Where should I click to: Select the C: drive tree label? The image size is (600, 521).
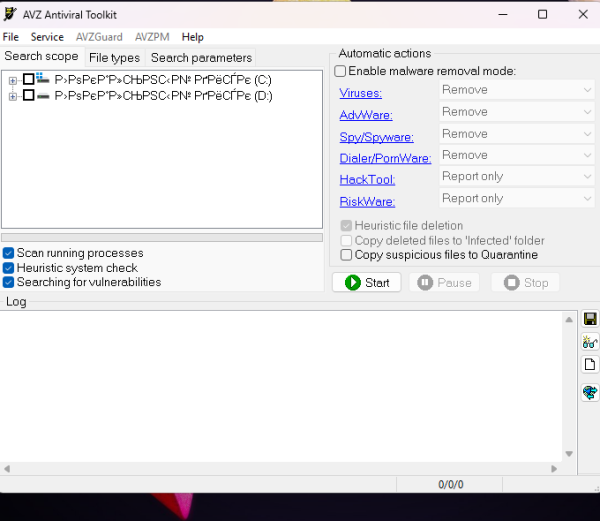[x=163, y=80]
